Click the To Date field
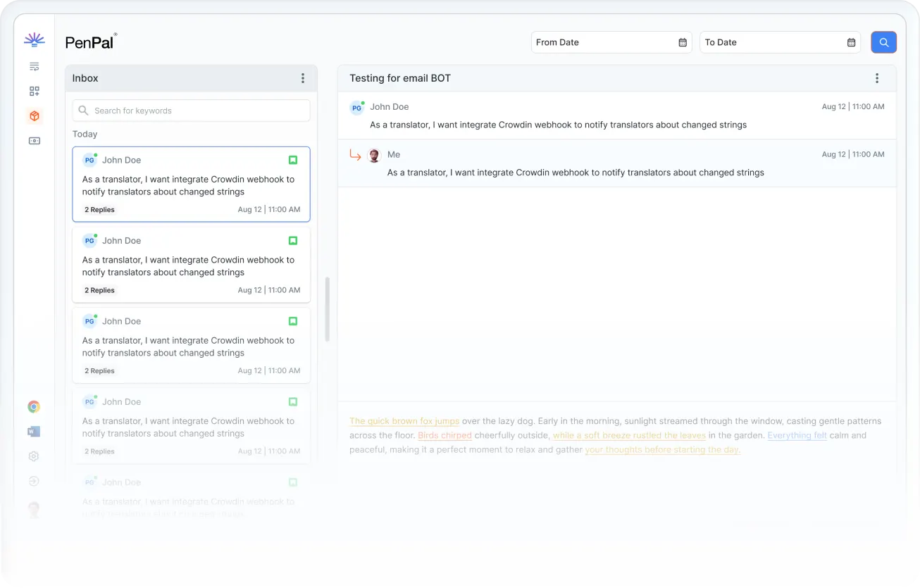The width and height of the screenshot is (920, 588). tap(780, 42)
